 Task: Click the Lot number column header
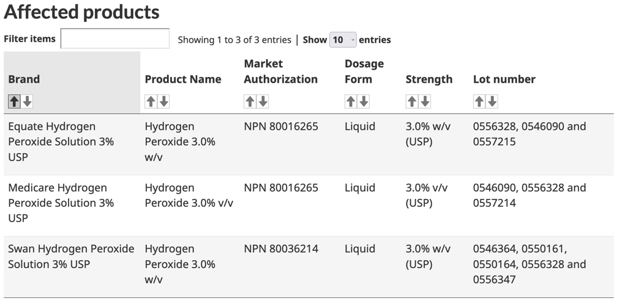504,79
